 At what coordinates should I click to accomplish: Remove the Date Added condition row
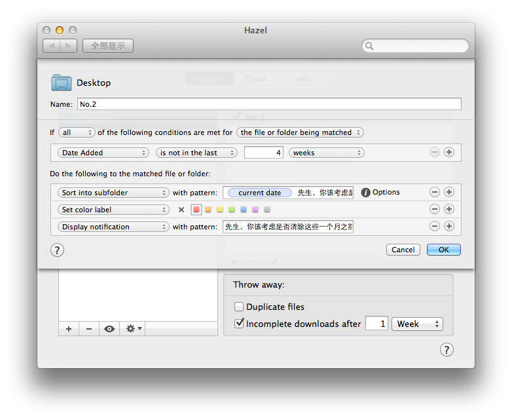pyautogui.click(x=434, y=152)
